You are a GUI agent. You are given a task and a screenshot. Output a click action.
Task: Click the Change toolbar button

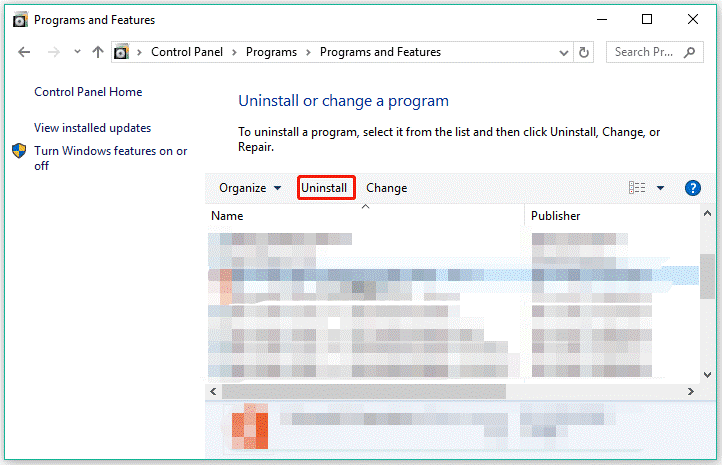tap(386, 188)
